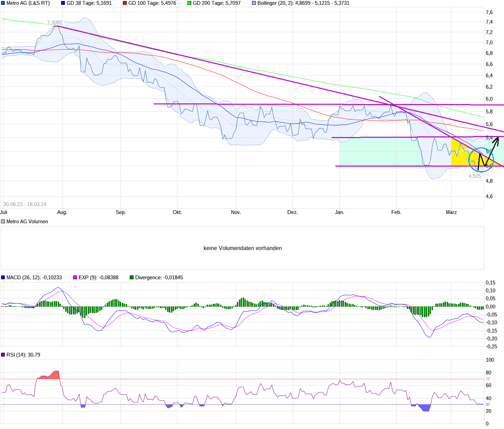Viewport: 504px width, 429px height.
Task: Click the 'keine Volumendaten vorhanden' message
Action: [242, 248]
